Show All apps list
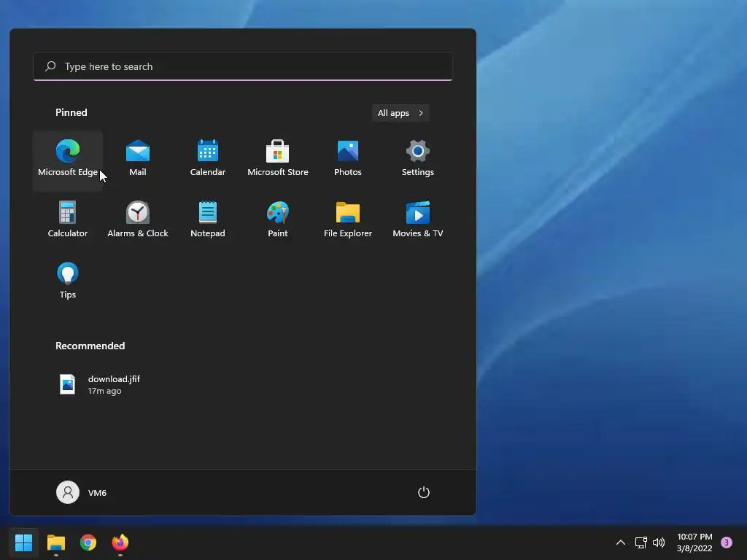Viewport: 747px width, 560px height. click(400, 113)
